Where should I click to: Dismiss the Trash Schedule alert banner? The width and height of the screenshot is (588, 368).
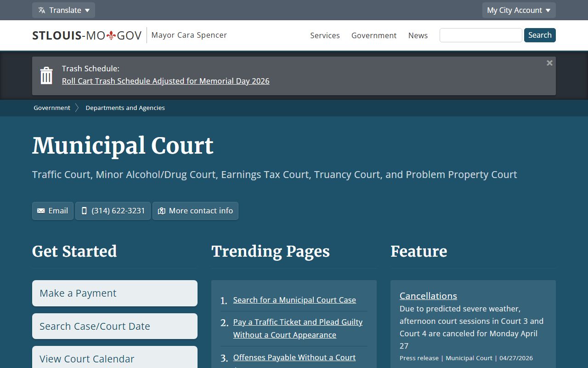pyautogui.click(x=549, y=63)
